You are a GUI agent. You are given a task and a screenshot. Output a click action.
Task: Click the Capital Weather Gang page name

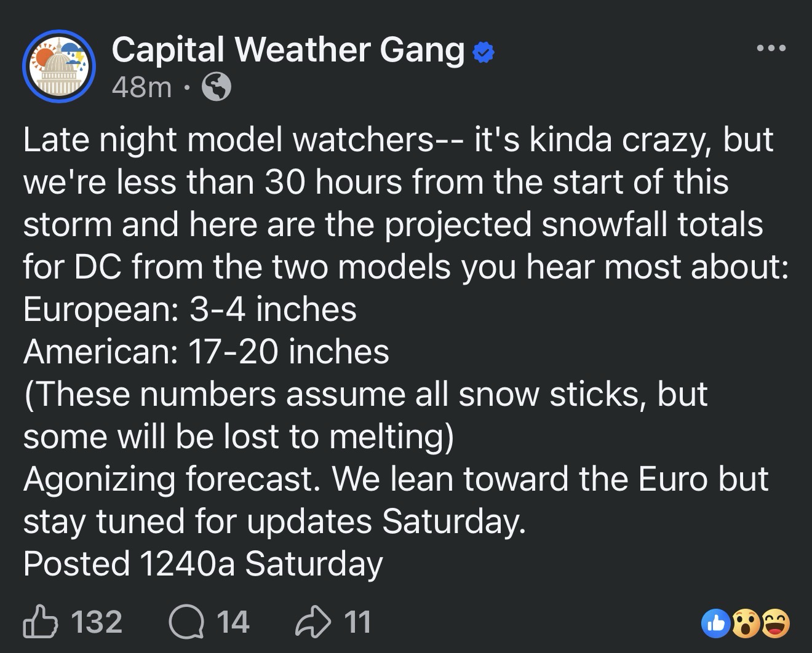point(288,49)
